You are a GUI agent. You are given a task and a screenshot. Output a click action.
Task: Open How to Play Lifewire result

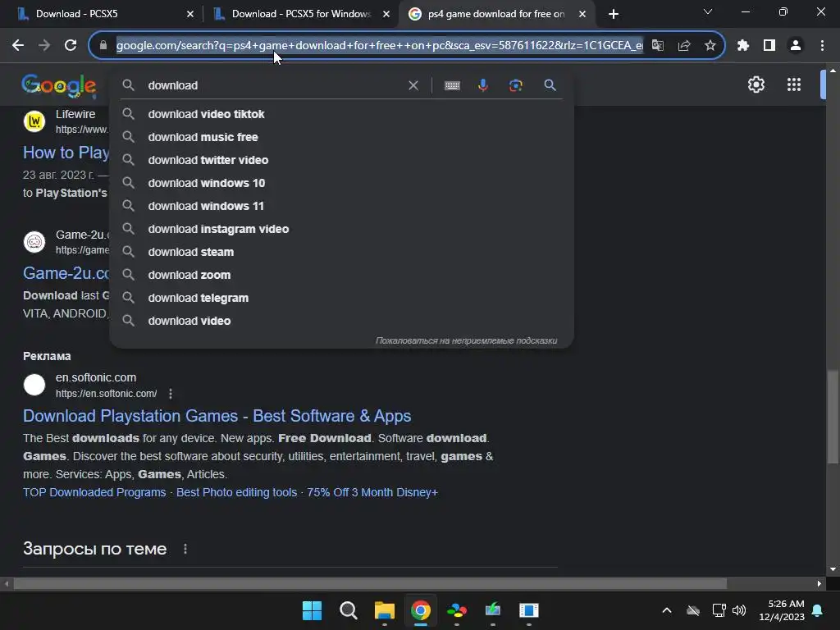pyautogui.click(x=66, y=153)
